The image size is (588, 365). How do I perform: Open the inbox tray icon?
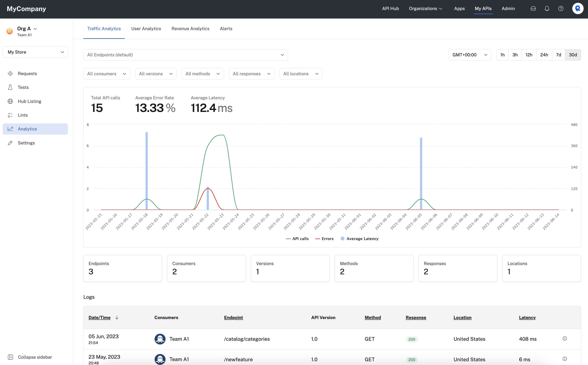[x=533, y=9]
